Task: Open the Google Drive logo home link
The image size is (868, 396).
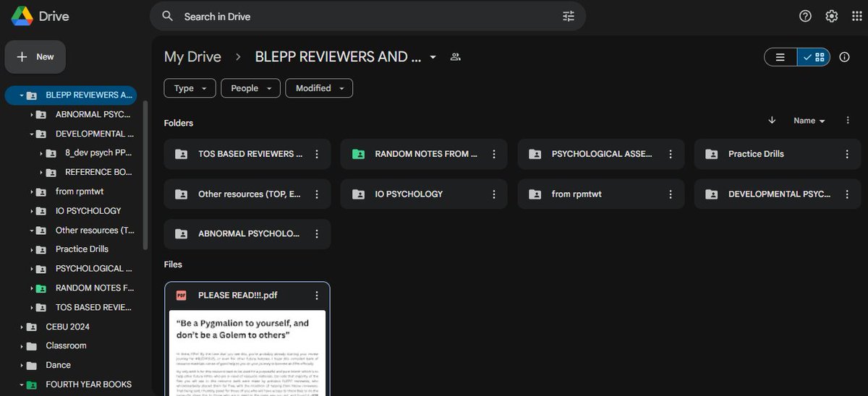Action: [x=40, y=16]
